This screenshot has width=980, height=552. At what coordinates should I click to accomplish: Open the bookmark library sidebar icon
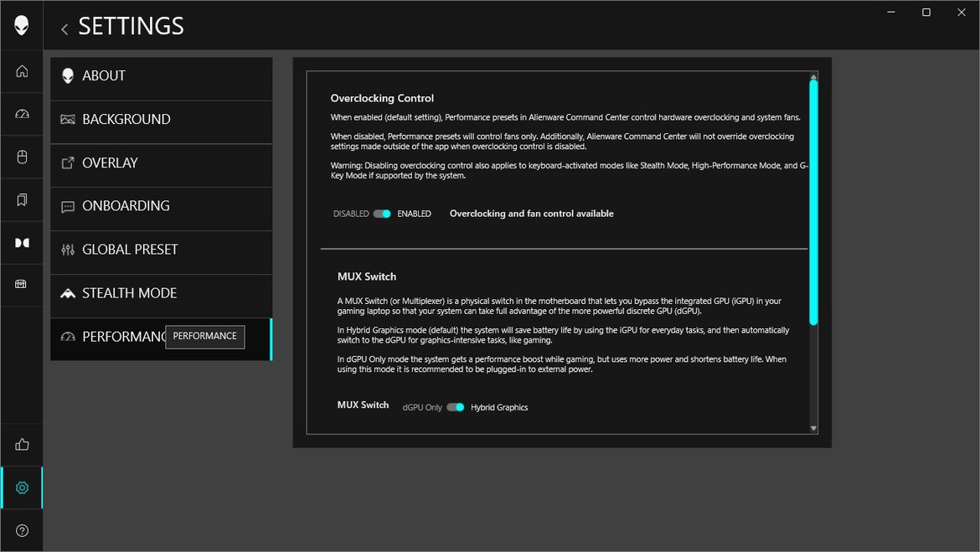point(22,199)
